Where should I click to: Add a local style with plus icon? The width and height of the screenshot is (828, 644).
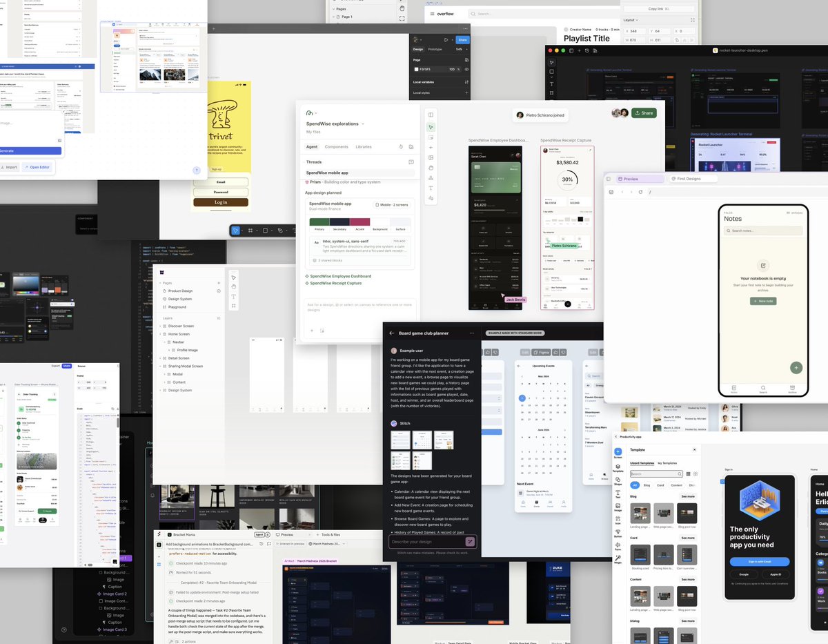pos(466,92)
